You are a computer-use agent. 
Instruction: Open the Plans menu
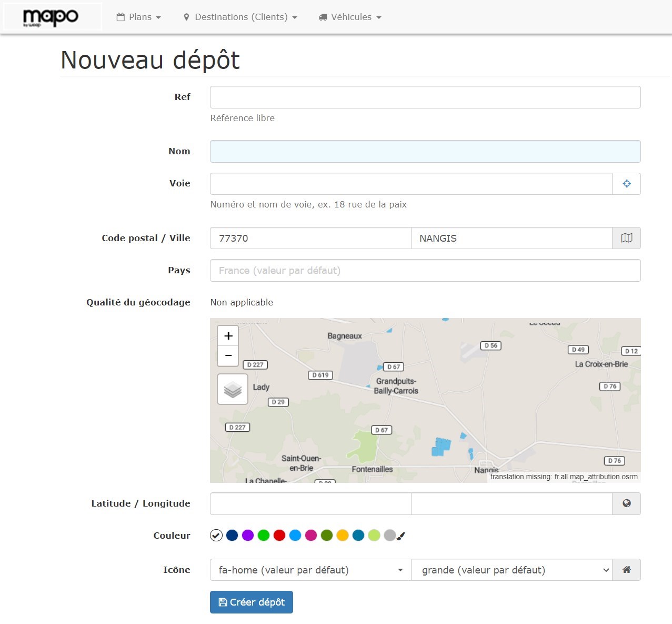pos(139,17)
